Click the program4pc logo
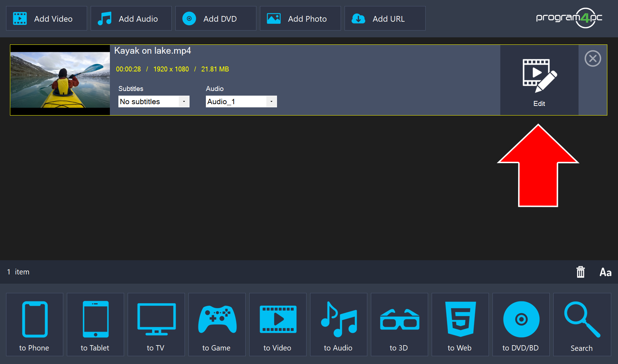618x364 pixels. point(569,18)
